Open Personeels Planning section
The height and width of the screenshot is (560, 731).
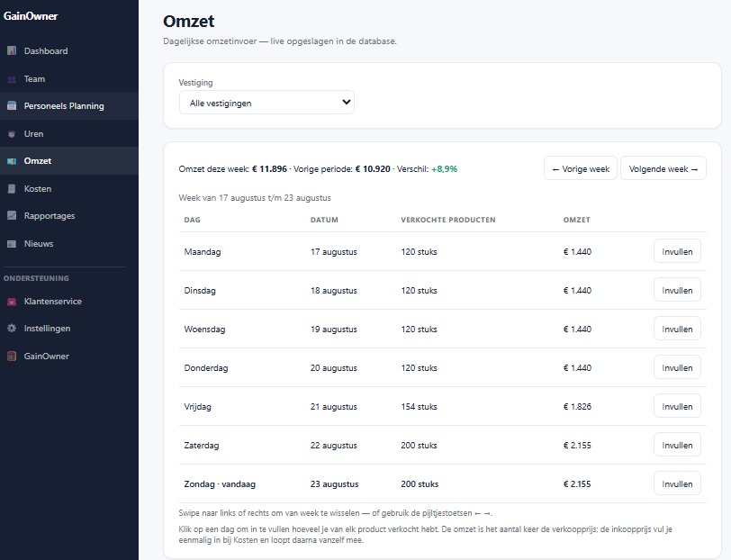pyautogui.click(x=69, y=106)
